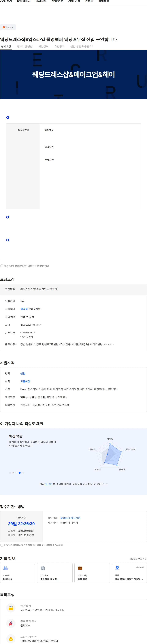Select the 상세요강 tab
This screenshot has width=147, height=644.
(x=6, y=46)
